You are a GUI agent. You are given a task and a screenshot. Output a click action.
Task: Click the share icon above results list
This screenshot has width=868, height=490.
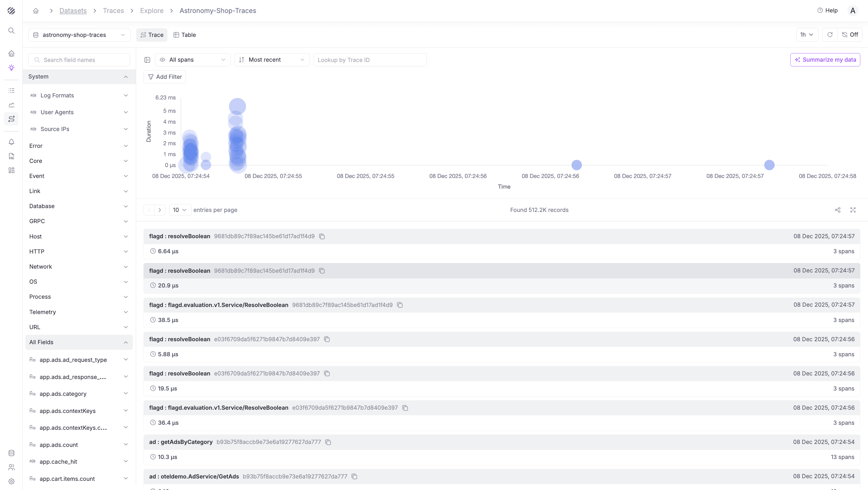pos(837,210)
